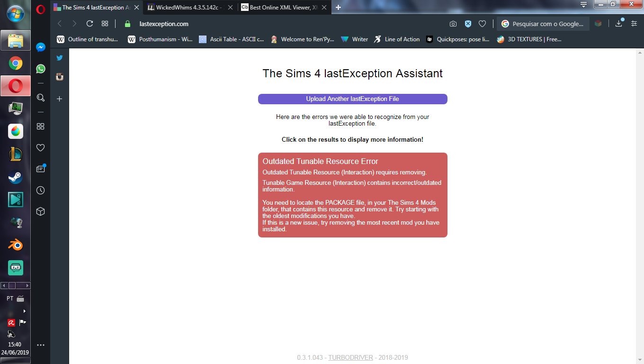Go back to the previous page
The width and height of the screenshot is (644, 364).
60,24
